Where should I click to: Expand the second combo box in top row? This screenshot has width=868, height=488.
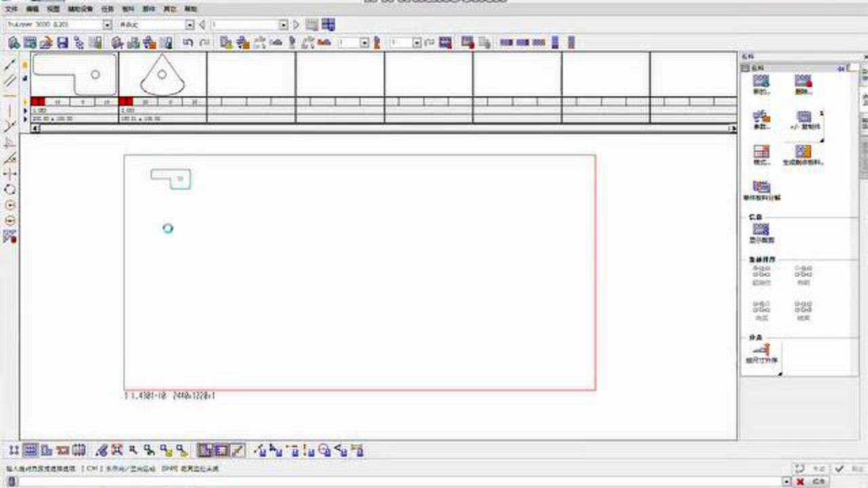click(190, 25)
